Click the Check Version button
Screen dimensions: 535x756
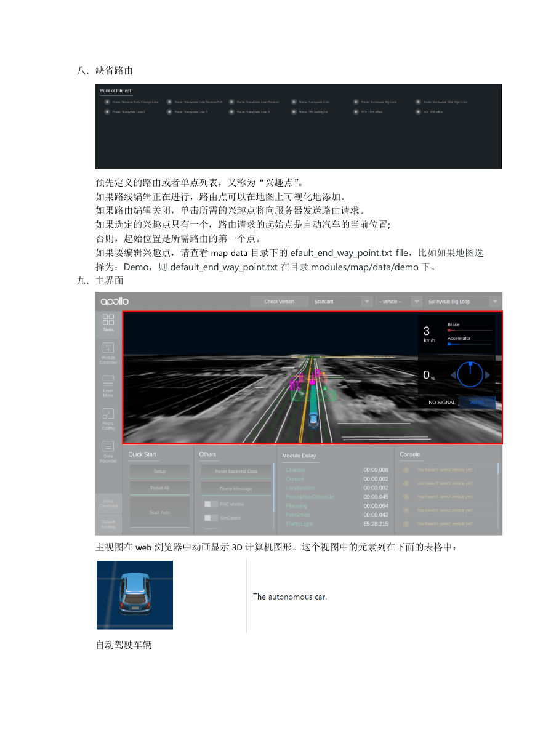280,302
